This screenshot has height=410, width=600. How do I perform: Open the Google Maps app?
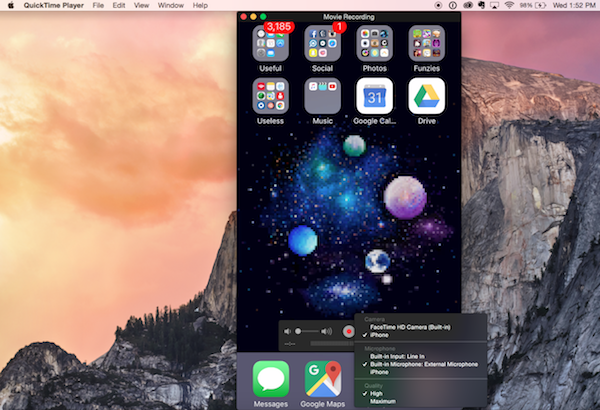point(323,379)
